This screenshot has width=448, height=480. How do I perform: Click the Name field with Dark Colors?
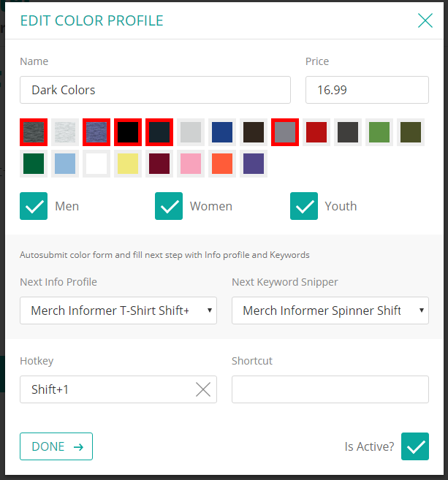click(155, 90)
